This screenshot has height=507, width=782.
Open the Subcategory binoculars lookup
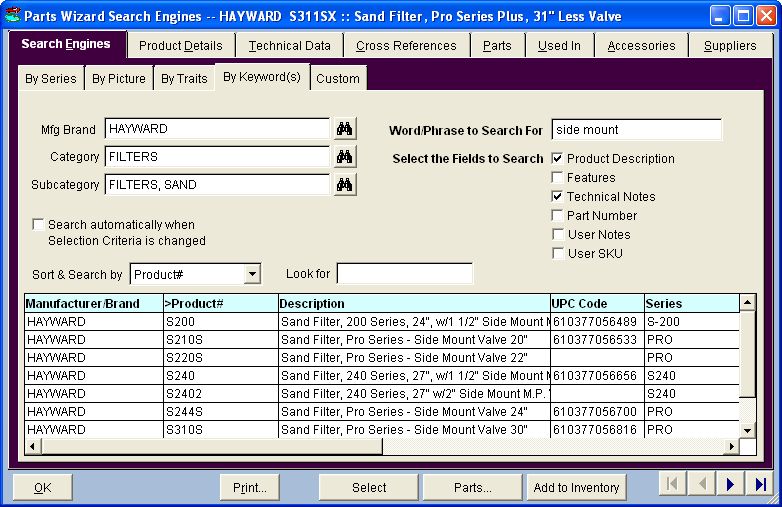coord(344,184)
